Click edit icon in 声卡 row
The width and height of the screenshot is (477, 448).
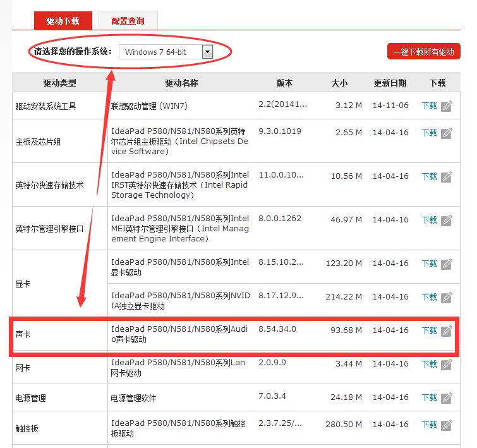[446, 331]
